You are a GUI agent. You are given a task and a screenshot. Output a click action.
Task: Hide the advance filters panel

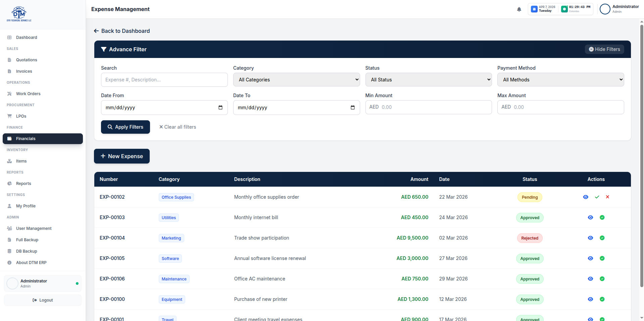pyautogui.click(x=604, y=49)
